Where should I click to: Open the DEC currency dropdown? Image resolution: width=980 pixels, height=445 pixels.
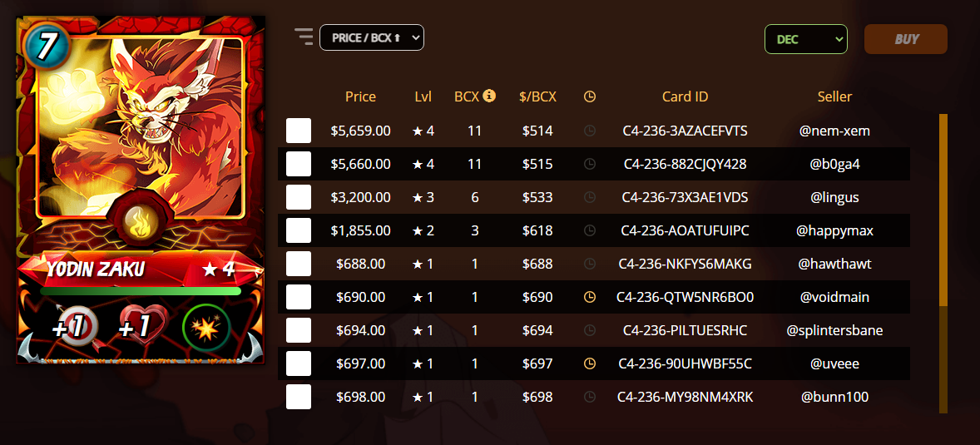[x=805, y=39]
